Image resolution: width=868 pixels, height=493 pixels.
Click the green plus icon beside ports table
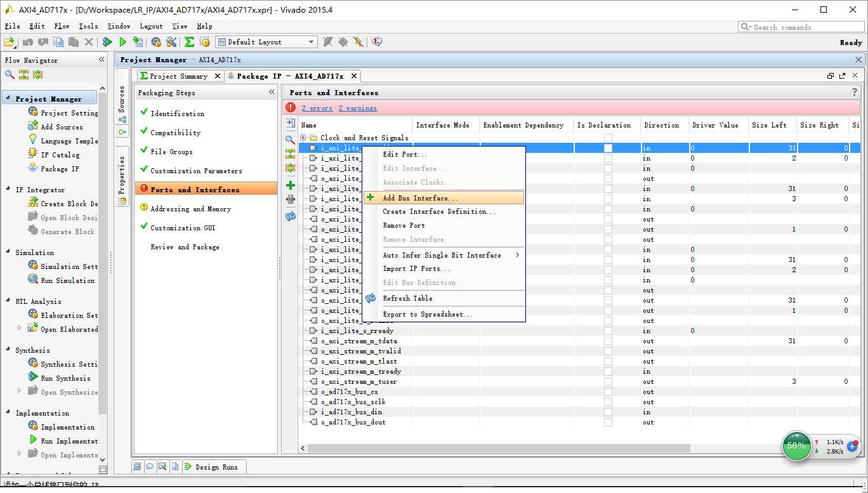291,185
